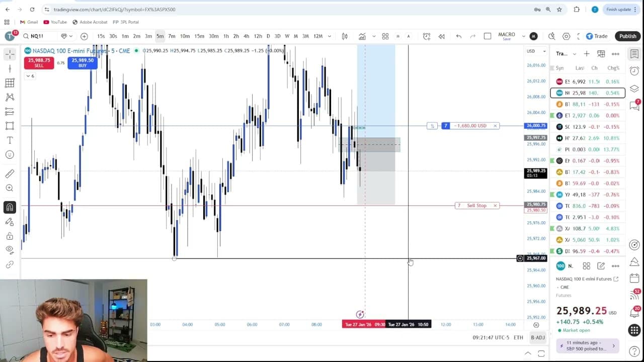The width and height of the screenshot is (644, 362).
Task: Open the Help Center question mark
Action: pyautogui.click(x=634, y=351)
